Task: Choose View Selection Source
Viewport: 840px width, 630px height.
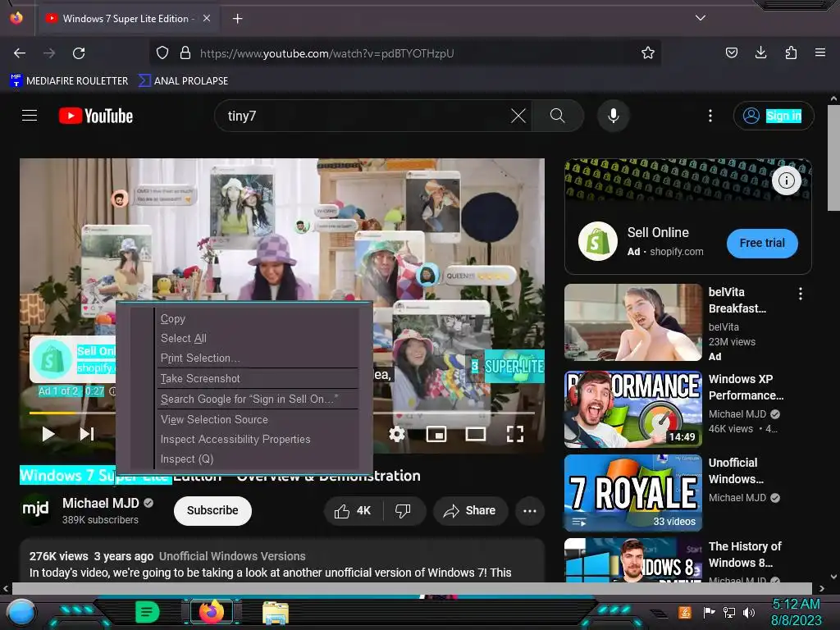Action: (x=258, y=419)
